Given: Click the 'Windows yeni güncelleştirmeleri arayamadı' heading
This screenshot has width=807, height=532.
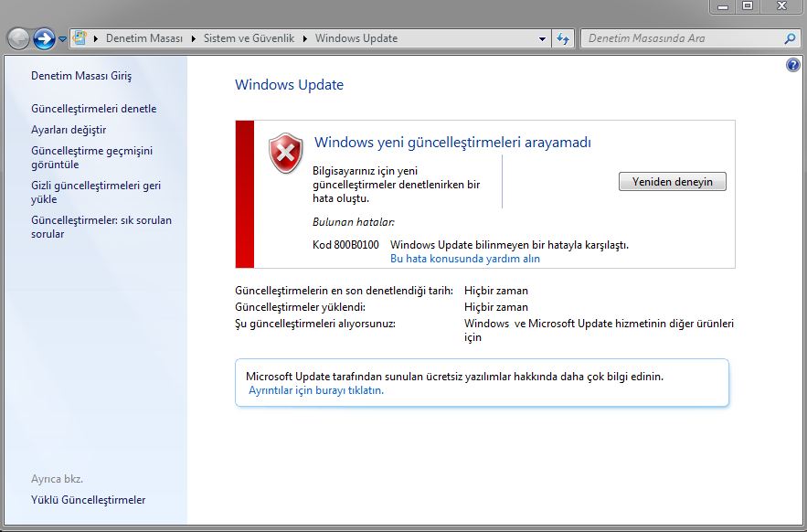Looking at the screenshot, I should pos(452,143).
